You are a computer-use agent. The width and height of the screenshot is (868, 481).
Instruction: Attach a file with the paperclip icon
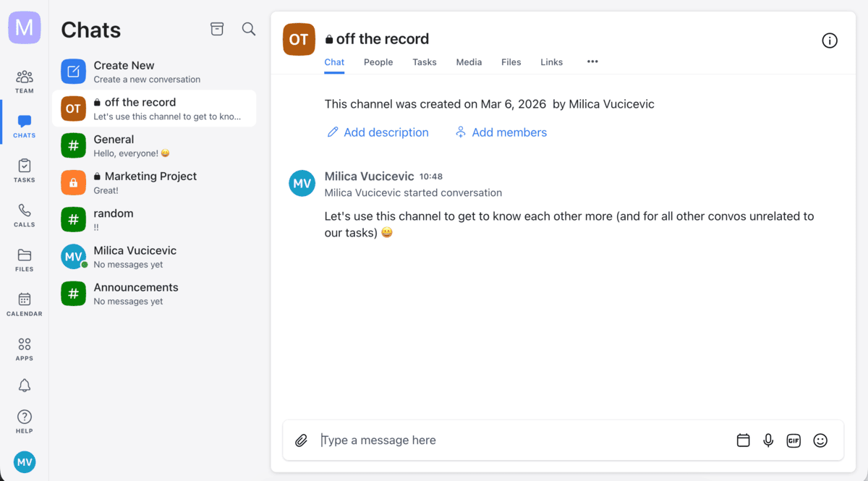pos(301,440)
